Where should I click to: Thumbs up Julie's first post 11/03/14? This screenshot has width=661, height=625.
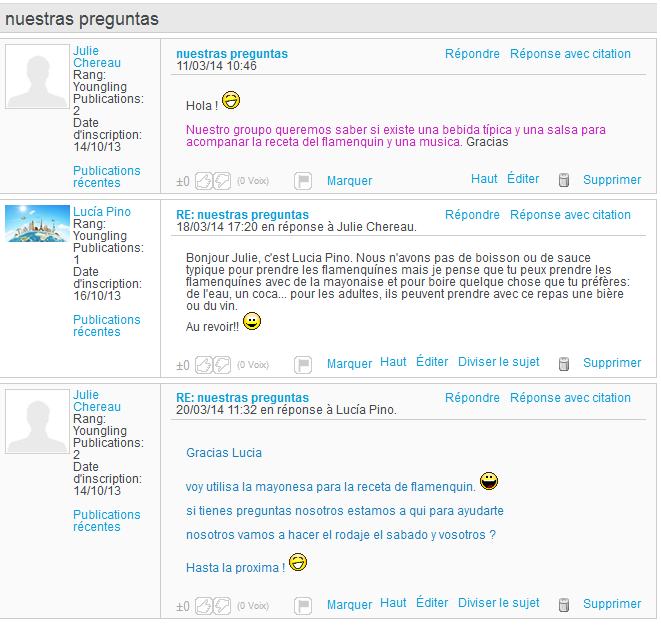pyautogui.click(x=204, y=182)
